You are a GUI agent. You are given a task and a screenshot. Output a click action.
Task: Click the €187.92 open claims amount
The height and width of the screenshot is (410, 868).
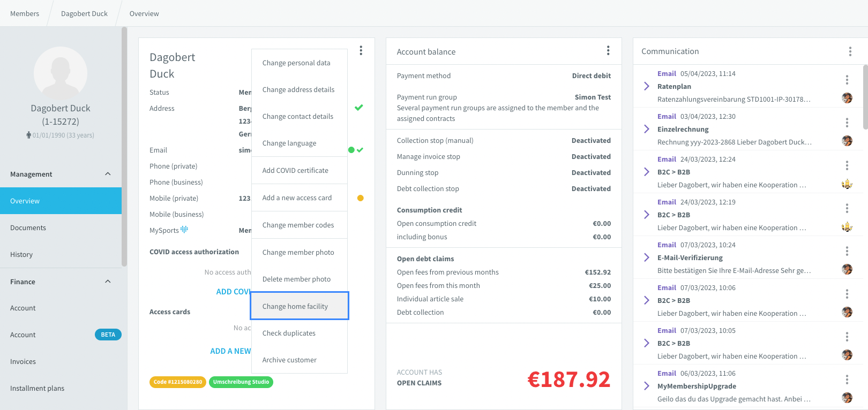click(569, 379)
